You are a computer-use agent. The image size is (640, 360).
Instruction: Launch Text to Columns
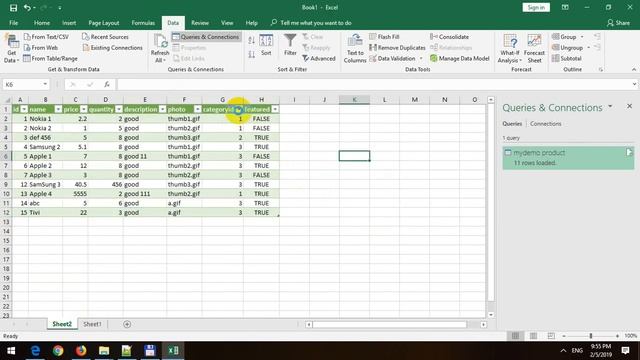[x=355, y=48]
